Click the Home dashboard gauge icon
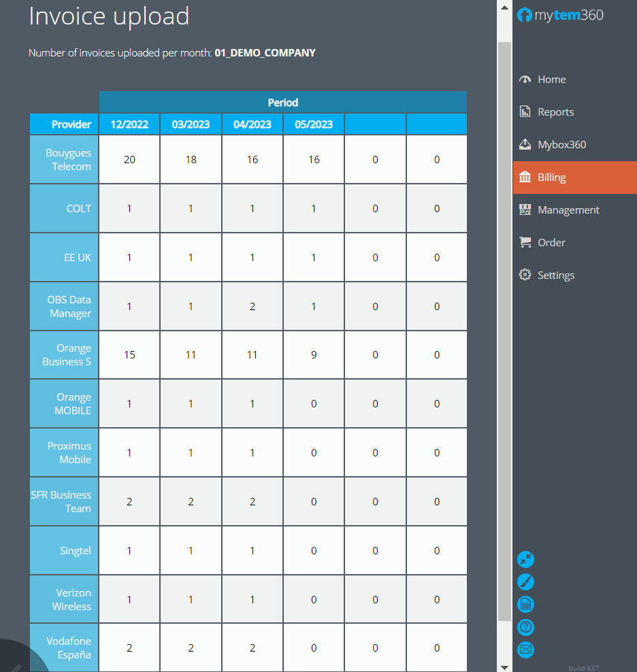The width and height of the screenshot is (637, 672). [525, 80]
